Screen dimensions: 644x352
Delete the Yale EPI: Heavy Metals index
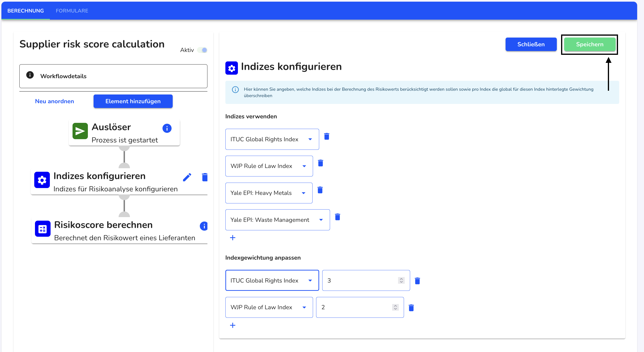320,190
